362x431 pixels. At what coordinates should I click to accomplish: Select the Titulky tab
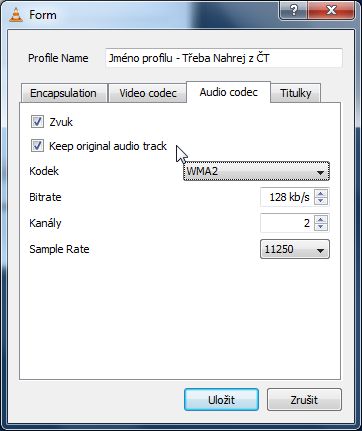pyautogui.click(x=295, y=93)
